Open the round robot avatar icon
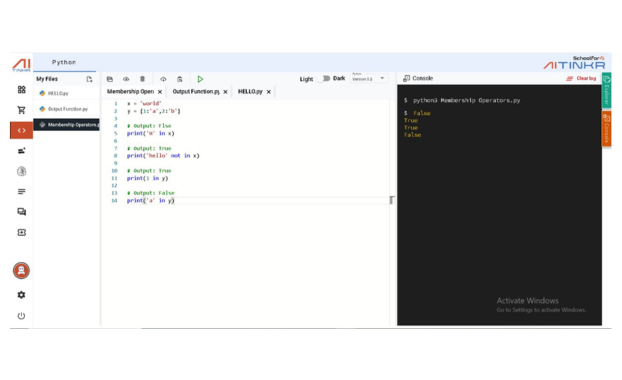The image size is (622, 380). [21, 271]
